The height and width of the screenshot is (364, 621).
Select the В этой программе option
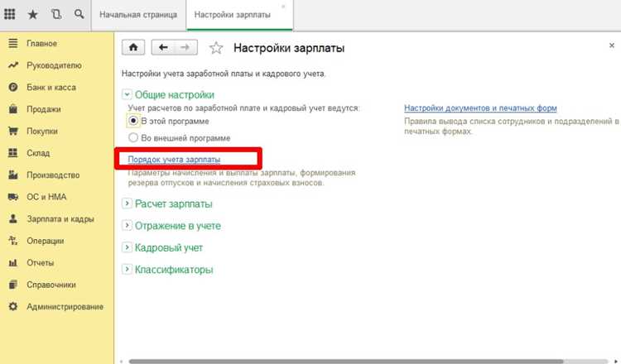tap(133, 121)
